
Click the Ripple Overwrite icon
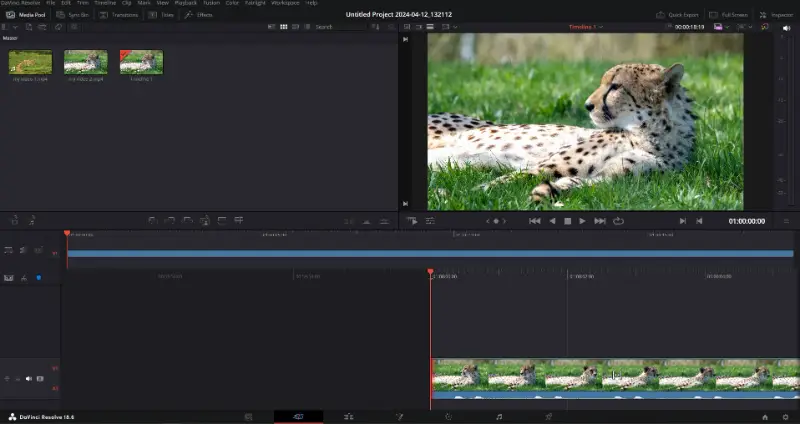coord(187,220)
